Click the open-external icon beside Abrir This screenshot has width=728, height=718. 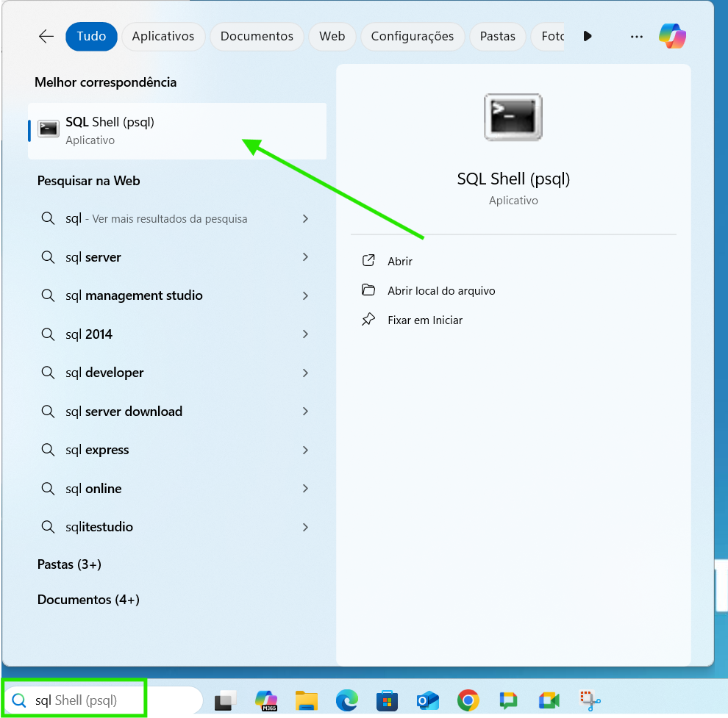[x=368, y=260]
